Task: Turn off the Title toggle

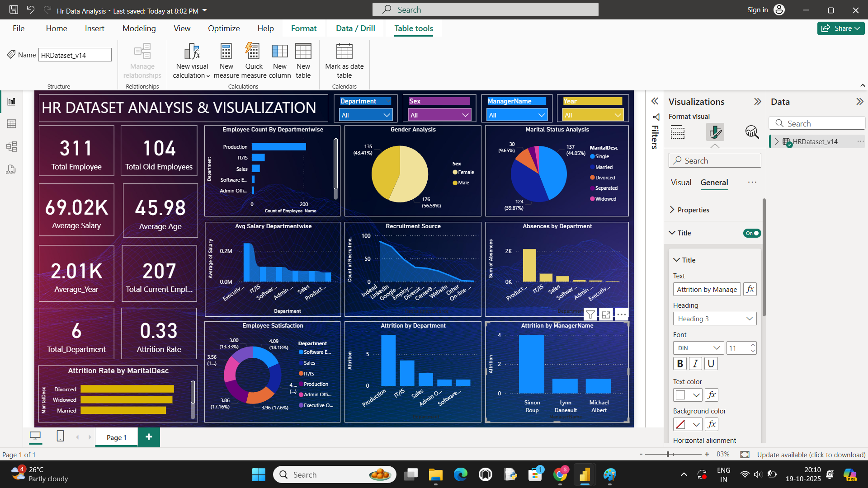Action: coord(752,233)
